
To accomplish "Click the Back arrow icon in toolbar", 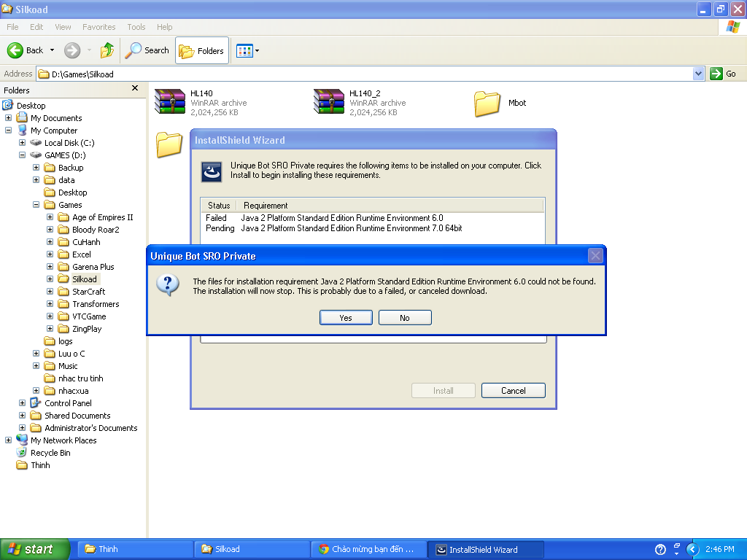I will coord(15,50).
